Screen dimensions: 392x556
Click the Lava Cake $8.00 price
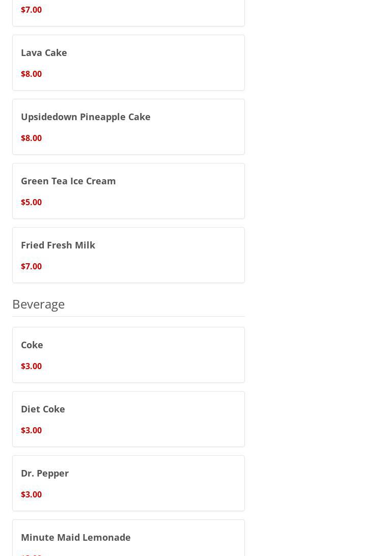click(31, 74)
